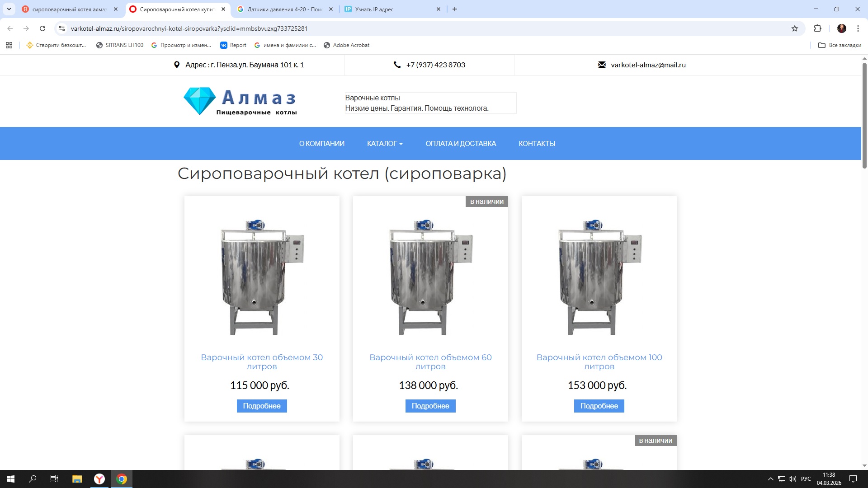The height and width of the screenshot is (488, 868).
Task: Open the О КОМПАНИИ menu item
Action: point(321,144)
